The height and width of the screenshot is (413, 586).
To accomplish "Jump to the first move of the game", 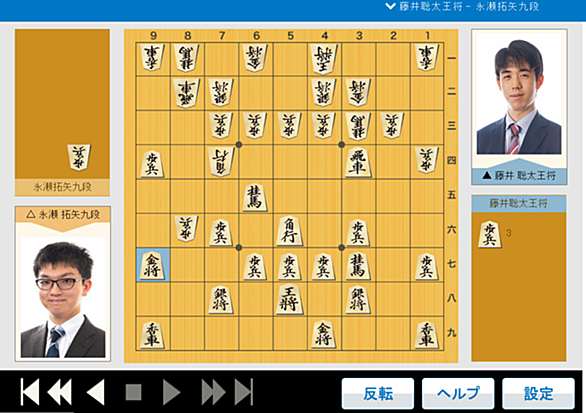I will click(x=30, y=392).
